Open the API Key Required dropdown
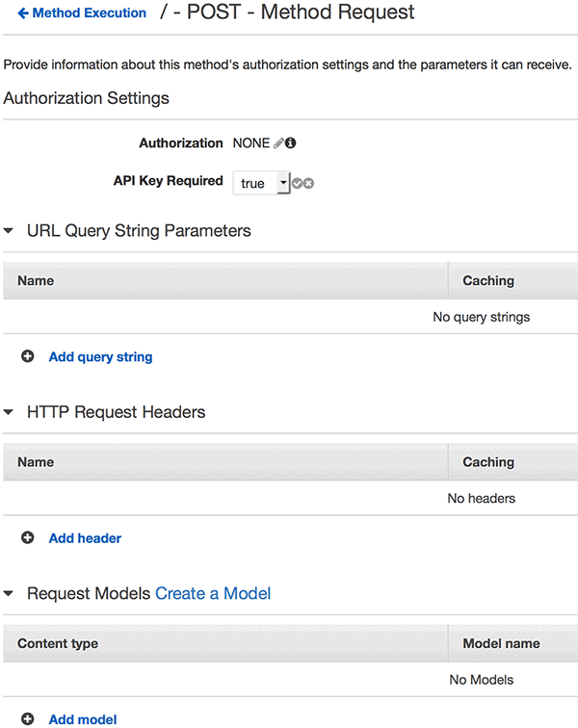Image resolution: width=578 pixels, height=728 pixels. pyautogui.click(x=262, y=183)
